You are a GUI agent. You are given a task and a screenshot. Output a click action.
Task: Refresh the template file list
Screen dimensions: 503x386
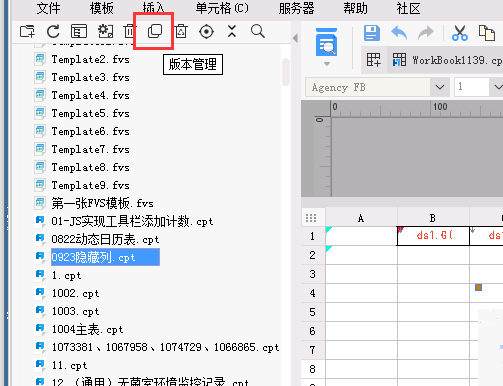pos(53,32)
